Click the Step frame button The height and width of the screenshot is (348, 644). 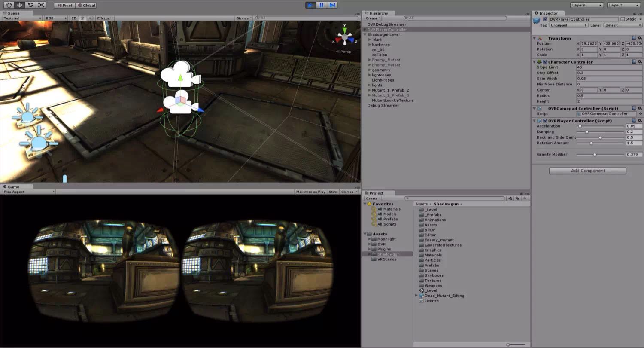coord(332,5)
